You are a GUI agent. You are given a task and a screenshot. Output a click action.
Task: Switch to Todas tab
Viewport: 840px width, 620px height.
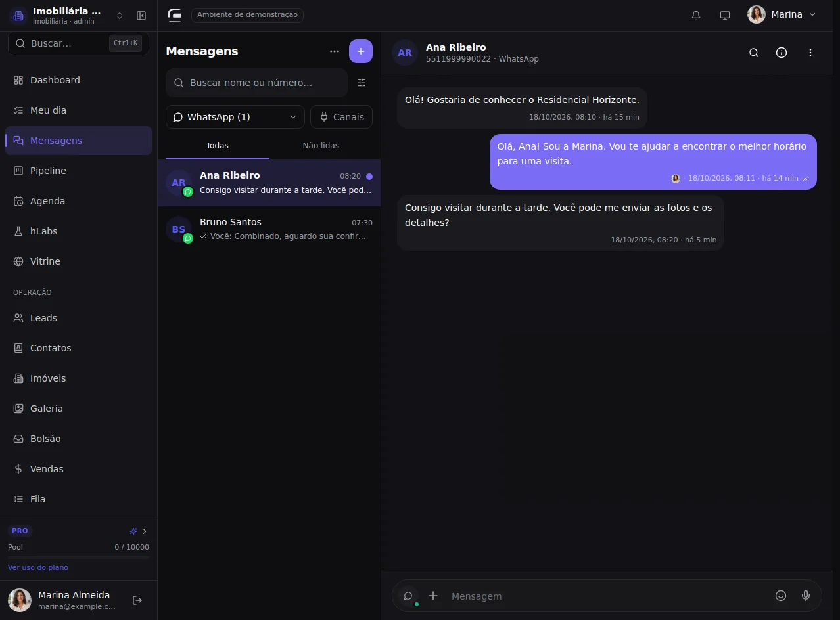(218, 146)
